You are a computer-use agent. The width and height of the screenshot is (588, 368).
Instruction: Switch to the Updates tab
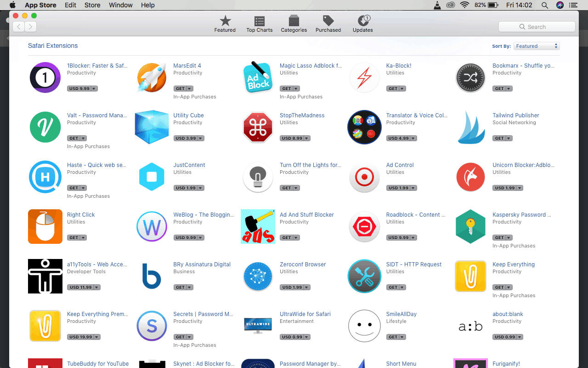pos(363,24)
